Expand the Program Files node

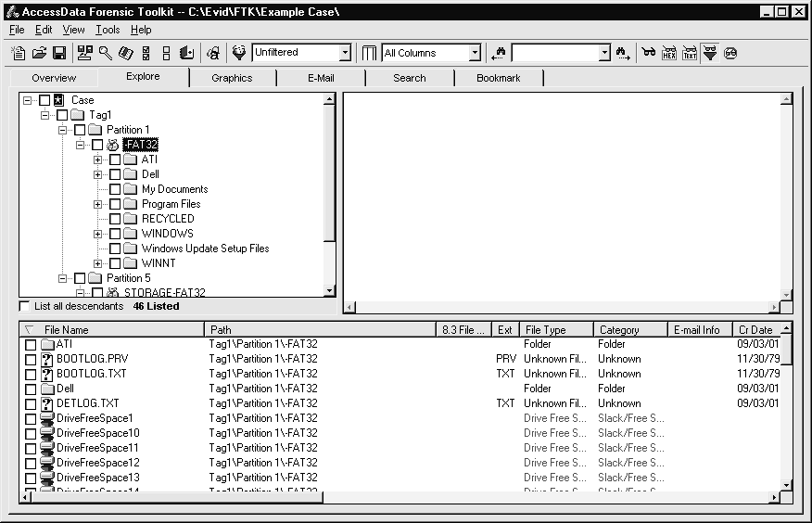click(x=97, y=205)
